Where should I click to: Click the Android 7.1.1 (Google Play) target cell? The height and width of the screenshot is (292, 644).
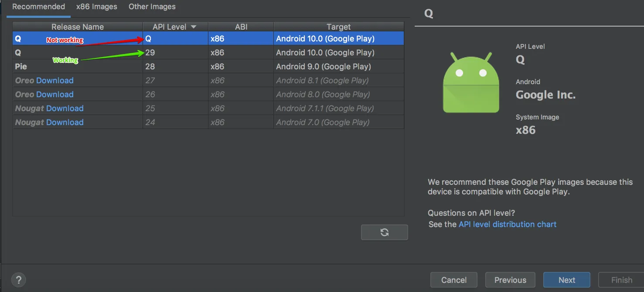(x=339, y=109)
